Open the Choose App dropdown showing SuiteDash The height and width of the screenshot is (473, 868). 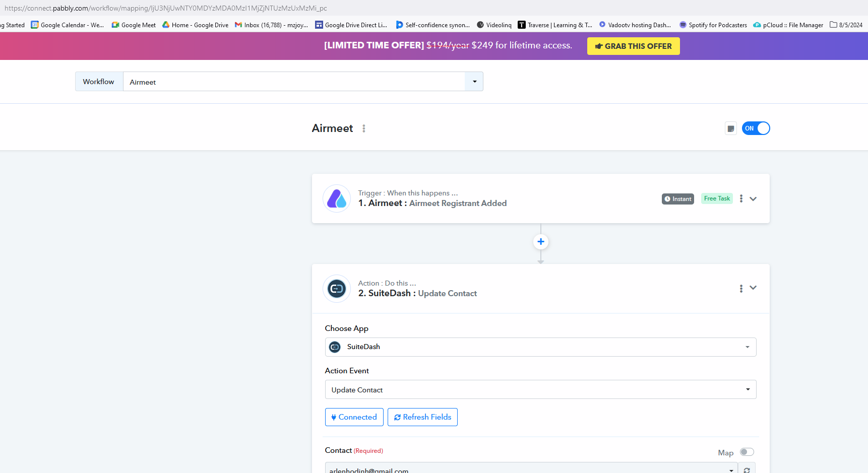(x=541, y=347)
